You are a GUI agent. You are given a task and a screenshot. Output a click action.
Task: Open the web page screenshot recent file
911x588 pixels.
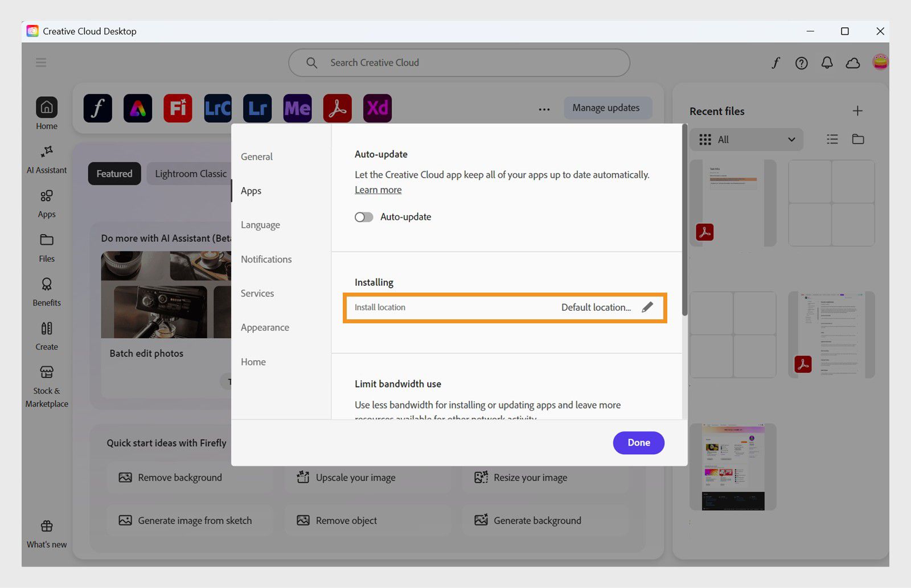click(733, 467)
